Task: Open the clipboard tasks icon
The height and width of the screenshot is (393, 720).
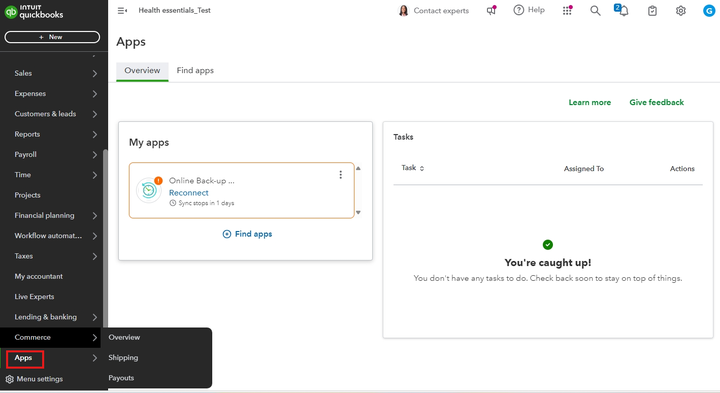Action: click(x=652, y=11)
